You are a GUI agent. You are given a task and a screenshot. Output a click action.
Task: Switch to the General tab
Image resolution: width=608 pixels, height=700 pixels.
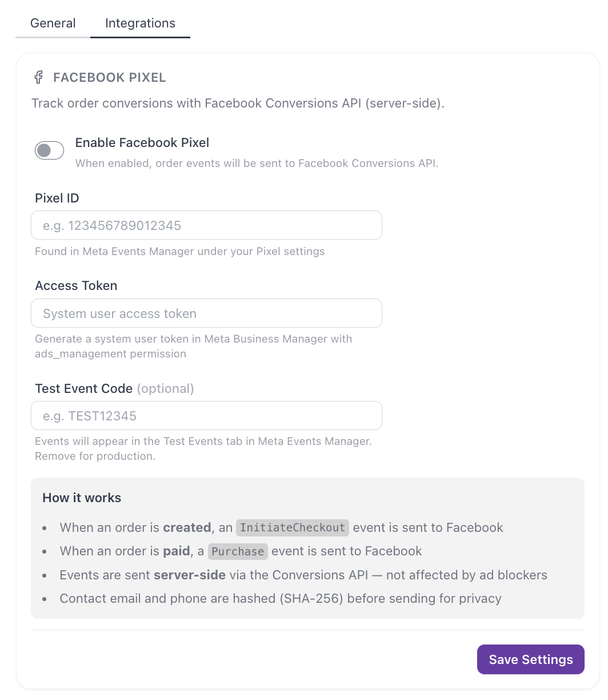coord(53,23)
